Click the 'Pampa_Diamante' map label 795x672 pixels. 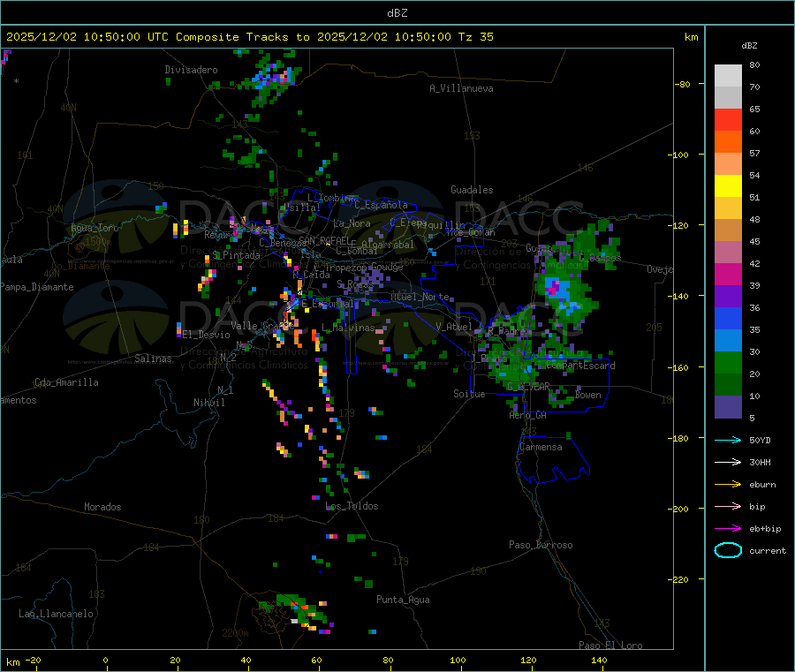pos(37,287)
